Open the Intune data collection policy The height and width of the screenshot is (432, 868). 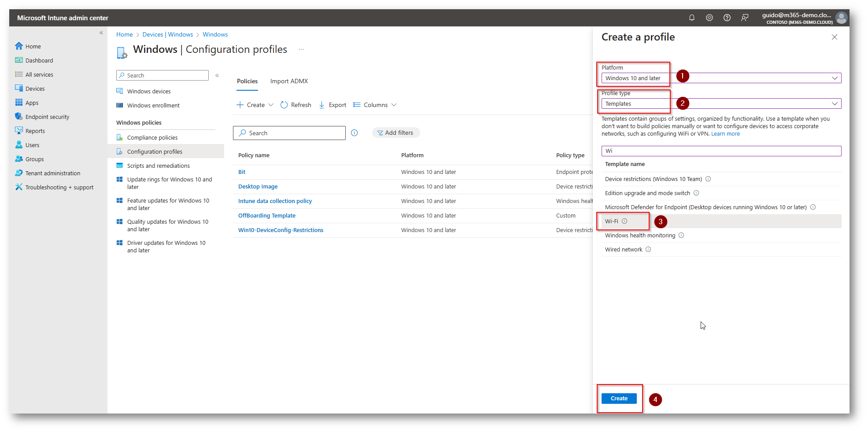[275, 201]
